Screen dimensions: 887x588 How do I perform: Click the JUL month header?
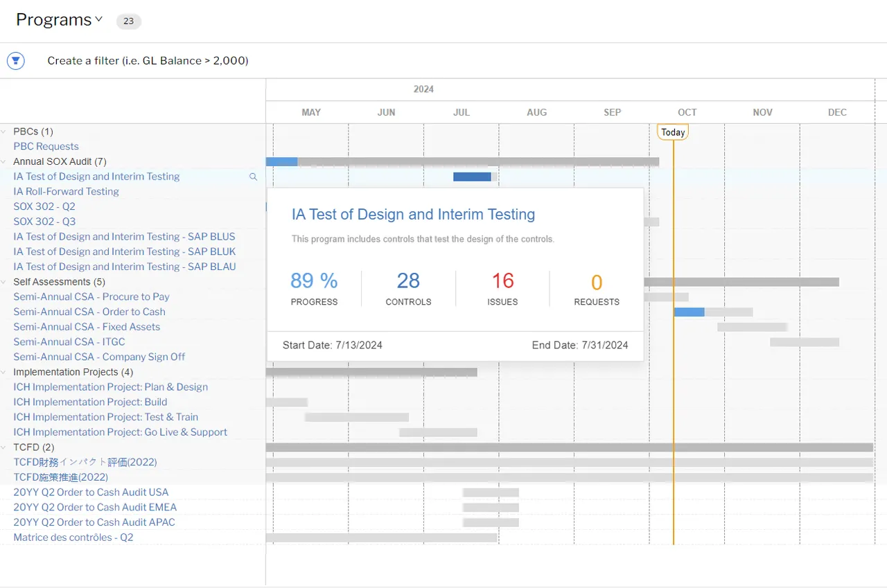tap(461, 112)
